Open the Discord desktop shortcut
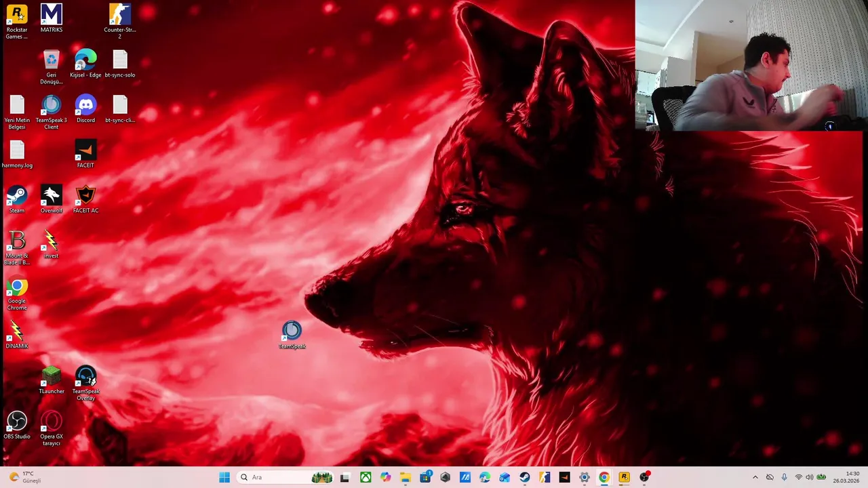Screen dimensions: 868x488 [x=85, y=108]
